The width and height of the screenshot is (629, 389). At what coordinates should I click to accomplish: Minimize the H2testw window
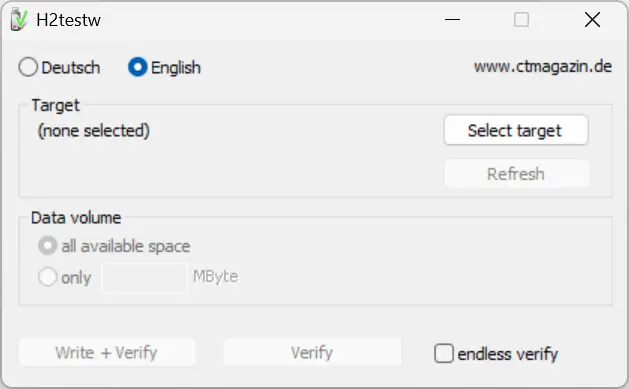[x=452, y=19]
